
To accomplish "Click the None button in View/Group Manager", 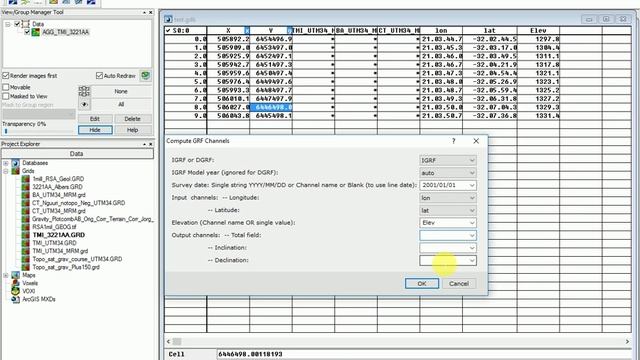I will click(x=121, y=91).
